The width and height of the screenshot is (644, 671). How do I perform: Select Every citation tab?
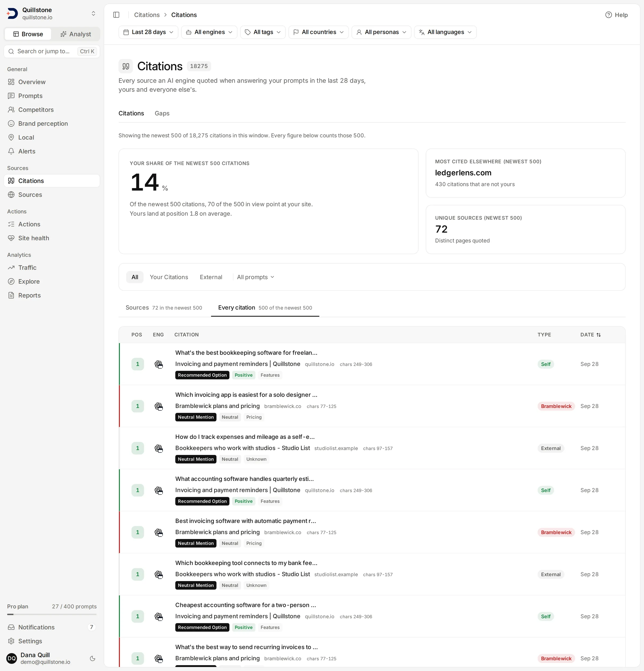[x=265, y=307]
